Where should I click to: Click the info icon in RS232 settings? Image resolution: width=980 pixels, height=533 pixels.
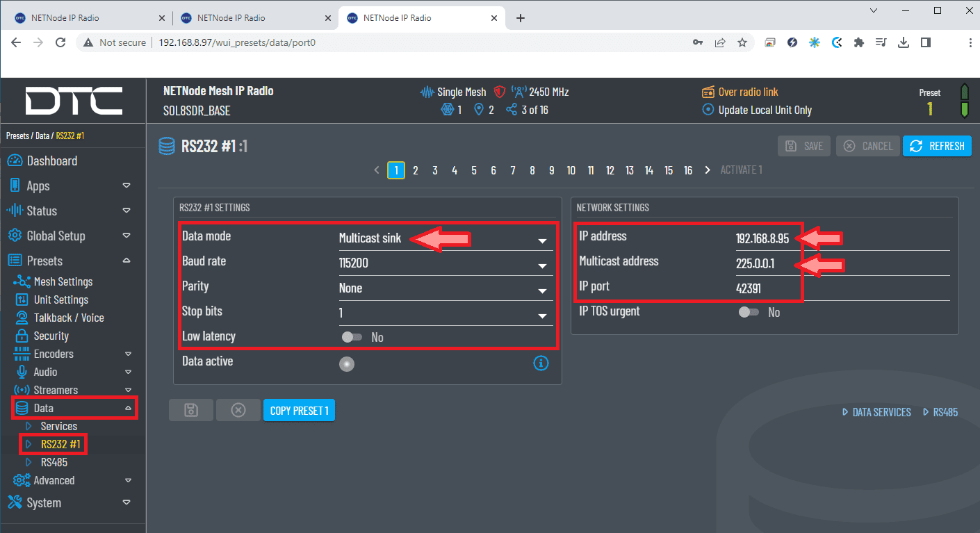[541, 363]
